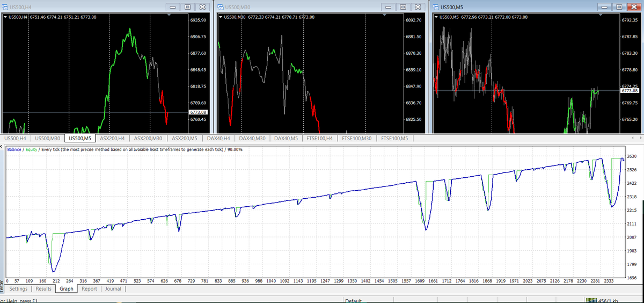Open the tester Report tab

(89, 288)
